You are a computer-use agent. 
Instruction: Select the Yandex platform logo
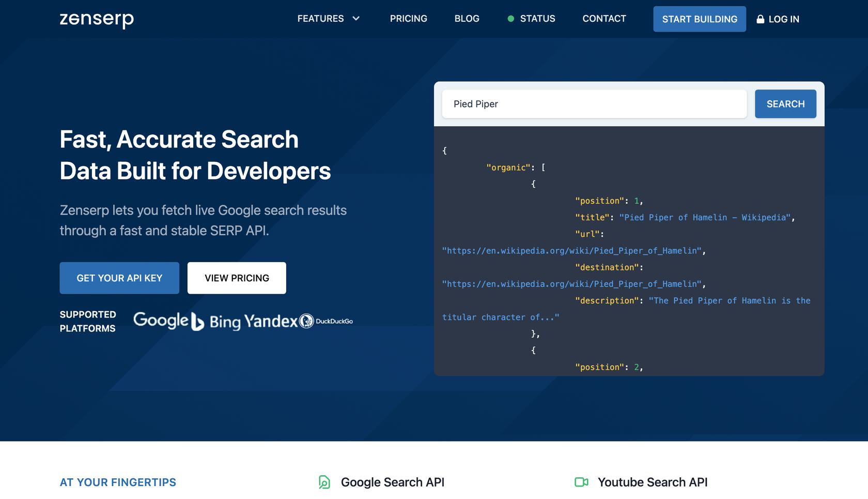[271, 321]
